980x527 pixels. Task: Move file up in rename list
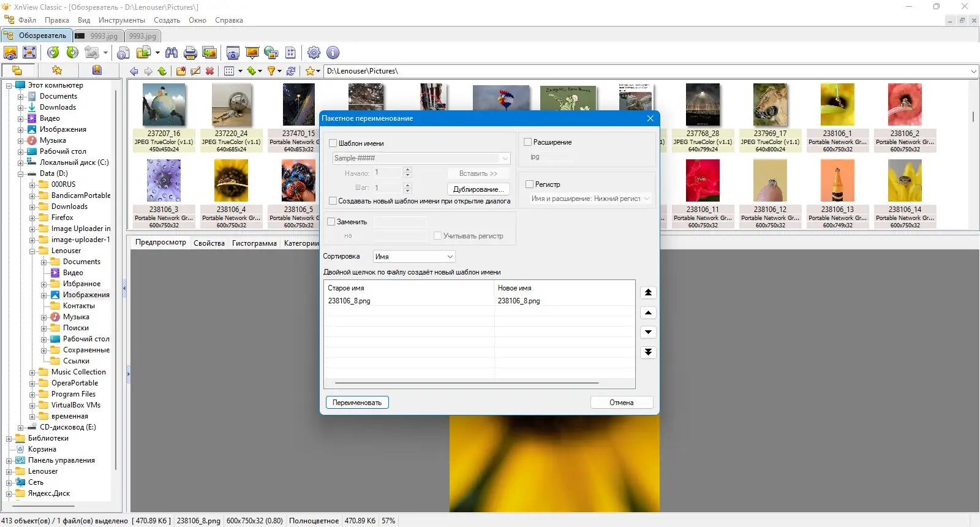coord(648,313)
